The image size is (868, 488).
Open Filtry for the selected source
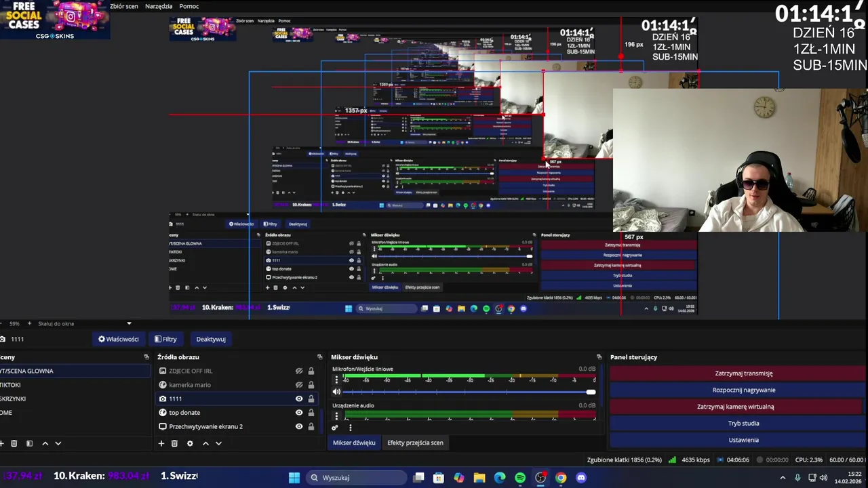(165, 339)
